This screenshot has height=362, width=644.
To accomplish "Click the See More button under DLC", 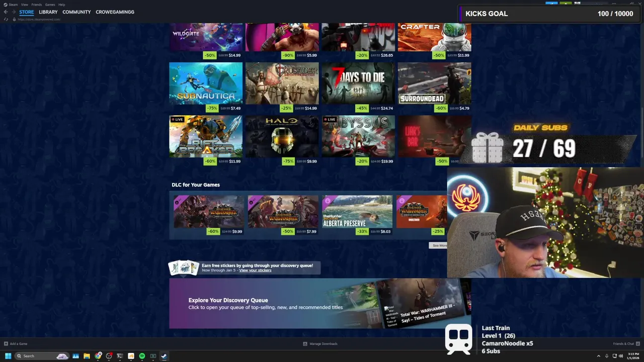I will pyautogui.click(x=438, y=245).
